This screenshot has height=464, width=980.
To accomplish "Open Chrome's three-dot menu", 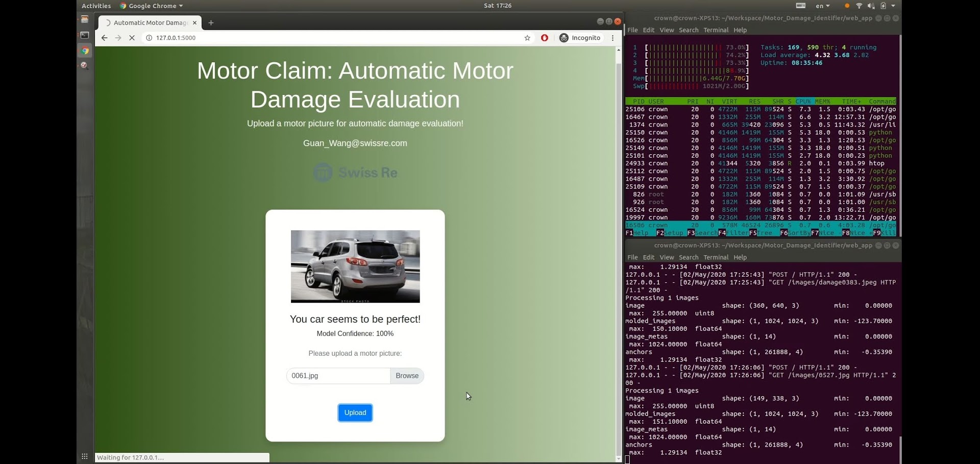I will (612, 38).
